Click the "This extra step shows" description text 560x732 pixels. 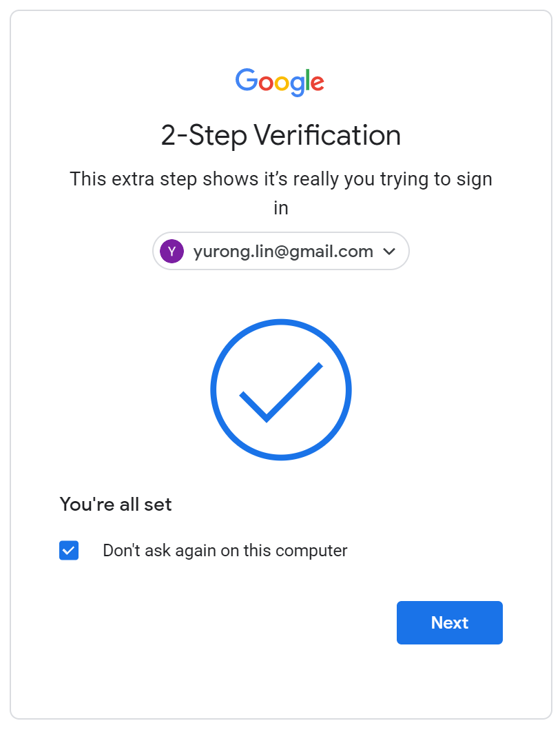coord(280,179)
